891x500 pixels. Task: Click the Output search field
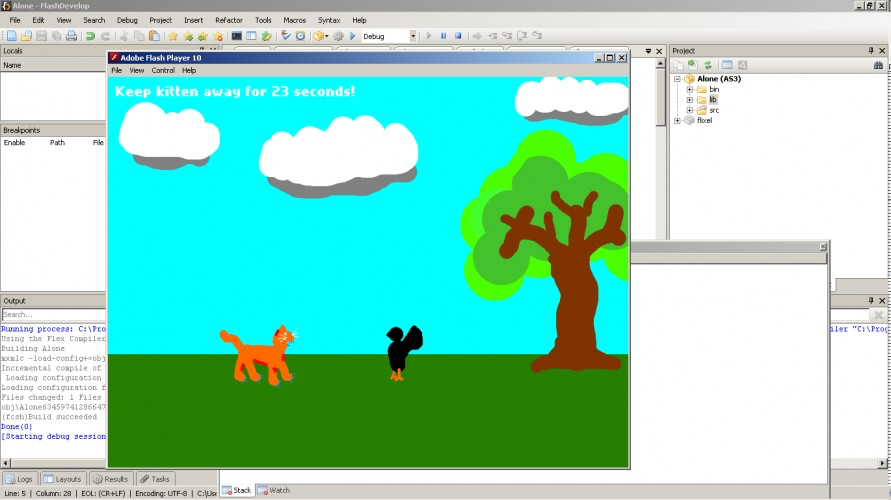[x=53, y=314]
